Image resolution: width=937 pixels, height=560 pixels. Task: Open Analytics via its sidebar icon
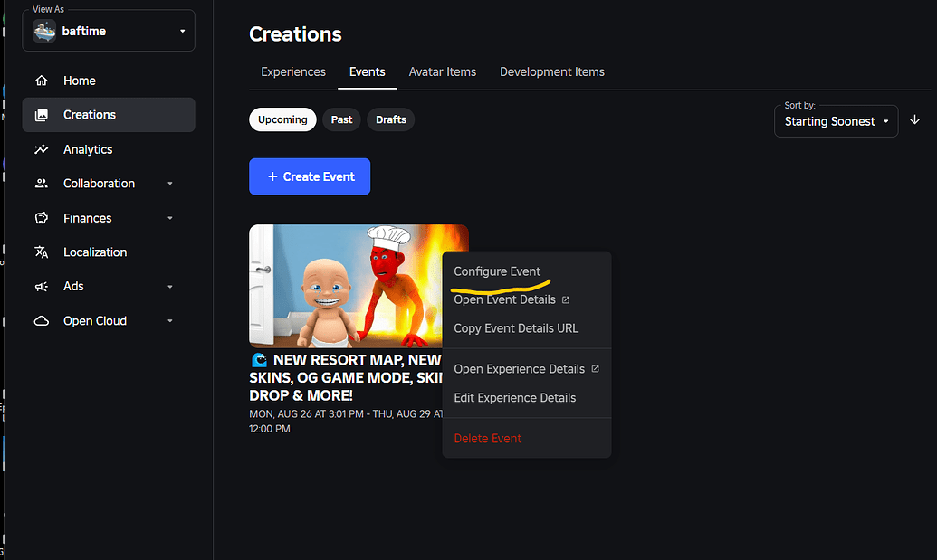[x=42, y=148]
